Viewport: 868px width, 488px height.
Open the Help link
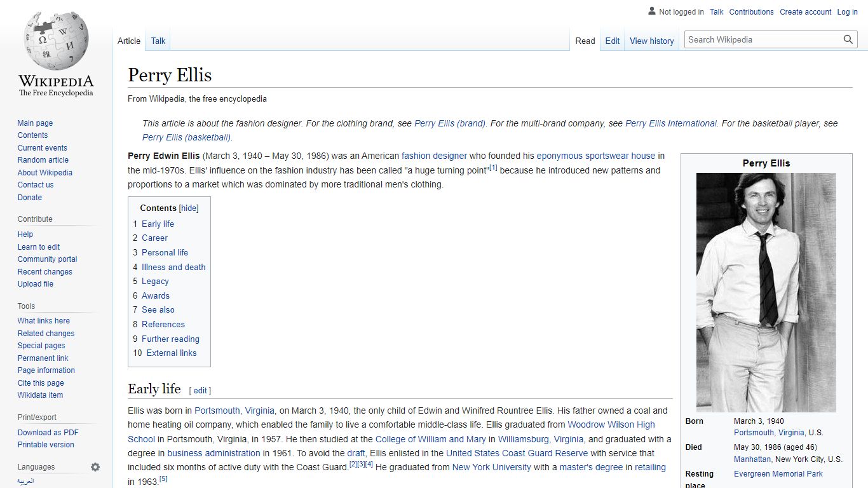(25, 234)
